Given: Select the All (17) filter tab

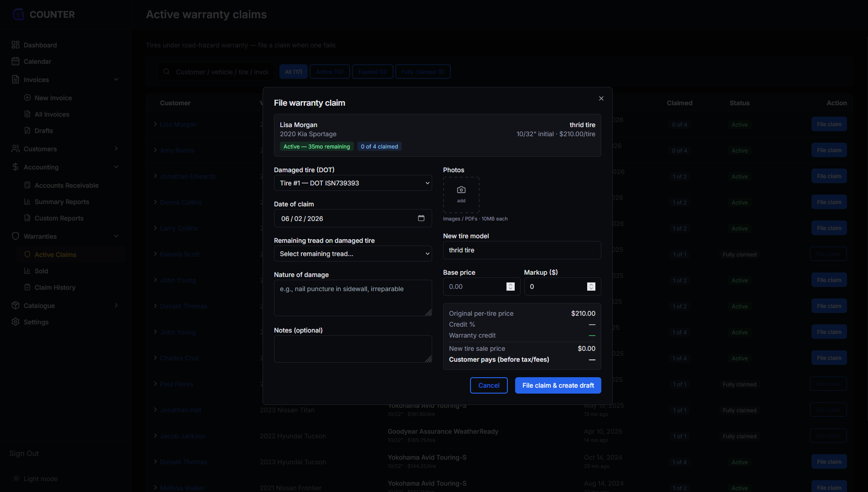Looking at the screenshot, I should [x=294, y=72].
